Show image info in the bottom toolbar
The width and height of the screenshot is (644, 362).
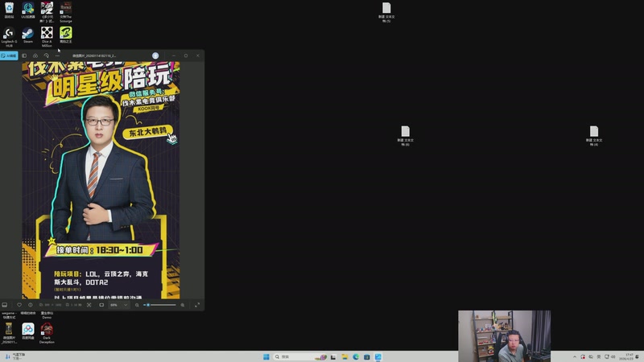coord(30,305)
